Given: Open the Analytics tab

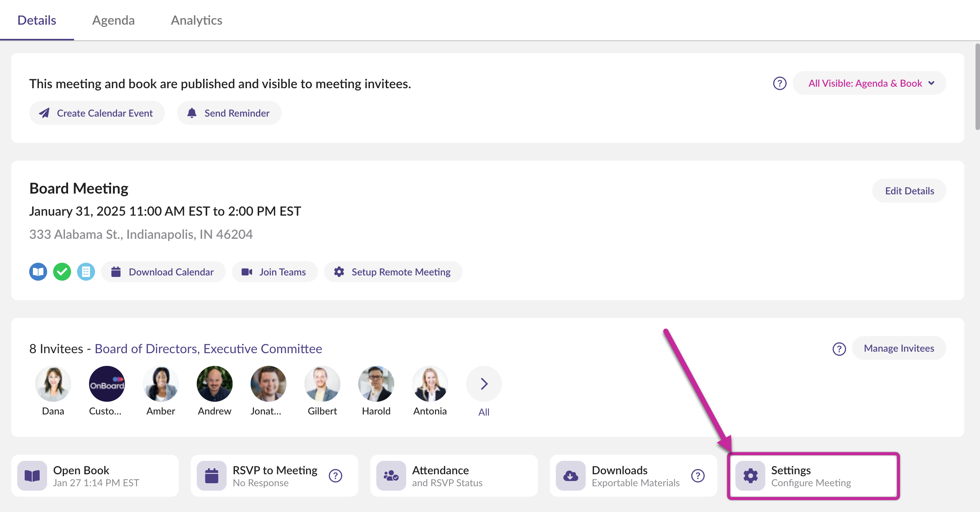Looking at the screenshot, I should 196,20.
